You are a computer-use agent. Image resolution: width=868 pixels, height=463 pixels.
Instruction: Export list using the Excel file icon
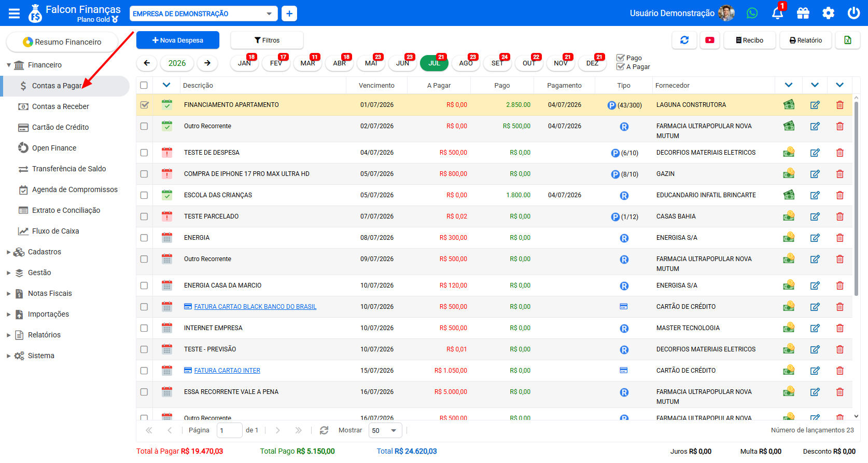click(848, 40)
